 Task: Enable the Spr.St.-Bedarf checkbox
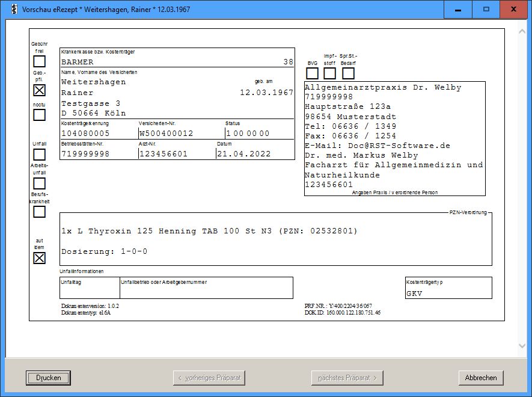pyautogui.click(x=348, y=73)
